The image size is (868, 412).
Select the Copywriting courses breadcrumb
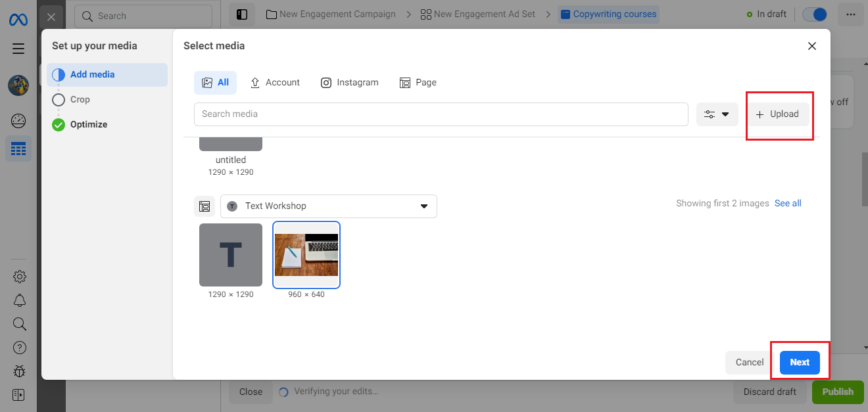(608, 14)
